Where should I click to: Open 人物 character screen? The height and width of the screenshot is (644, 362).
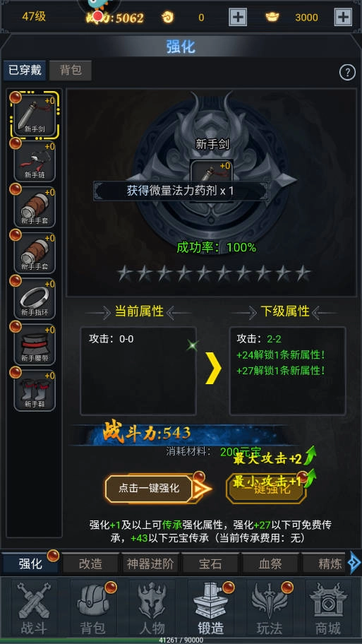[x=152, y=607]
